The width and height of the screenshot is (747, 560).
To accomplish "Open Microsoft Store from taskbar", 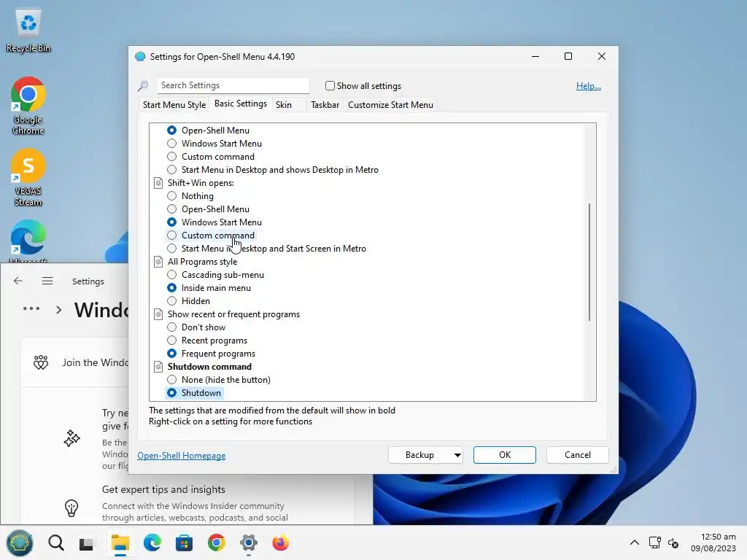I will pos(184,542).
